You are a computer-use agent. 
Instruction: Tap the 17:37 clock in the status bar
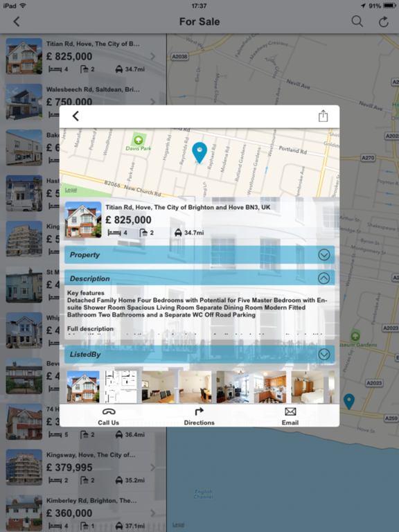tap(199, 6)
